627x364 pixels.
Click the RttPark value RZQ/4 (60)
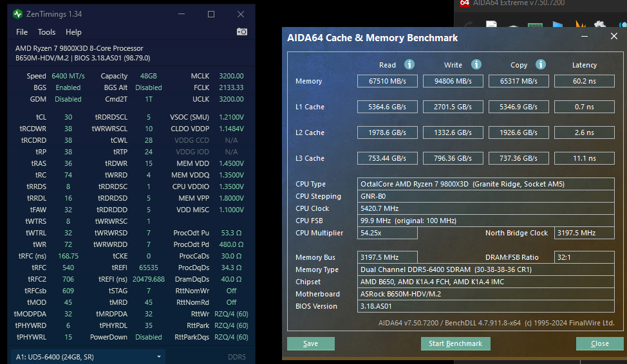pyautogui.click(x=231, y=325)
